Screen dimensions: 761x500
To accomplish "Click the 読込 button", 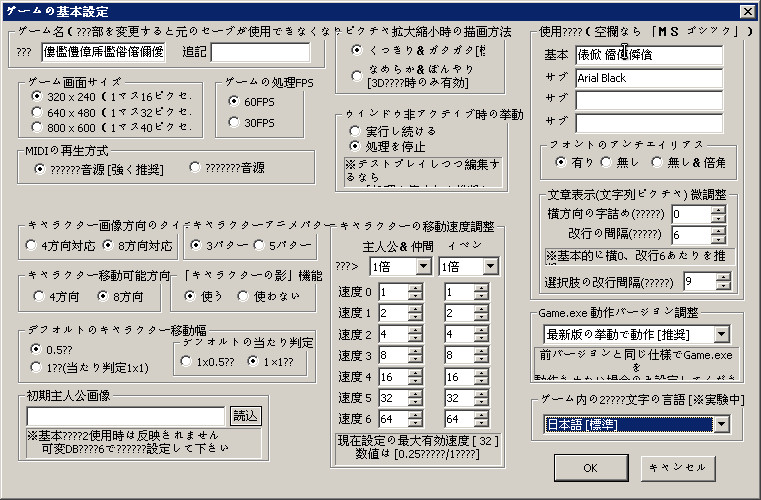I will tap(246, 416).
